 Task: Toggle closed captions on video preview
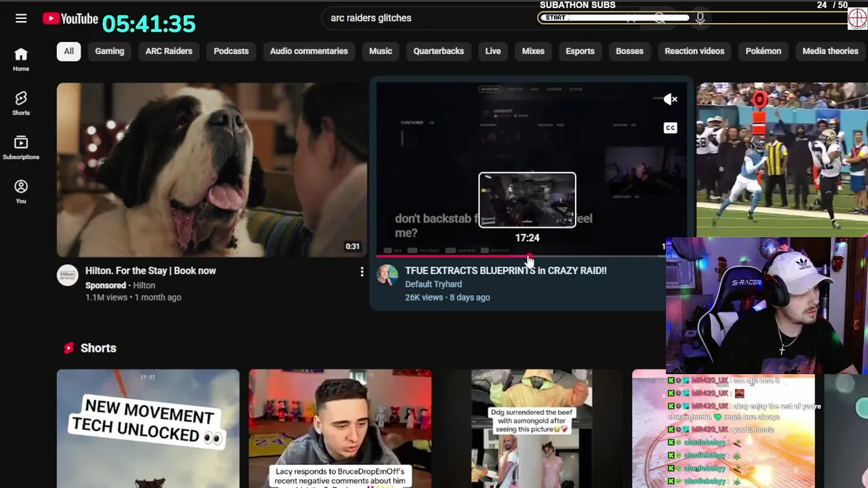[670, 128]
